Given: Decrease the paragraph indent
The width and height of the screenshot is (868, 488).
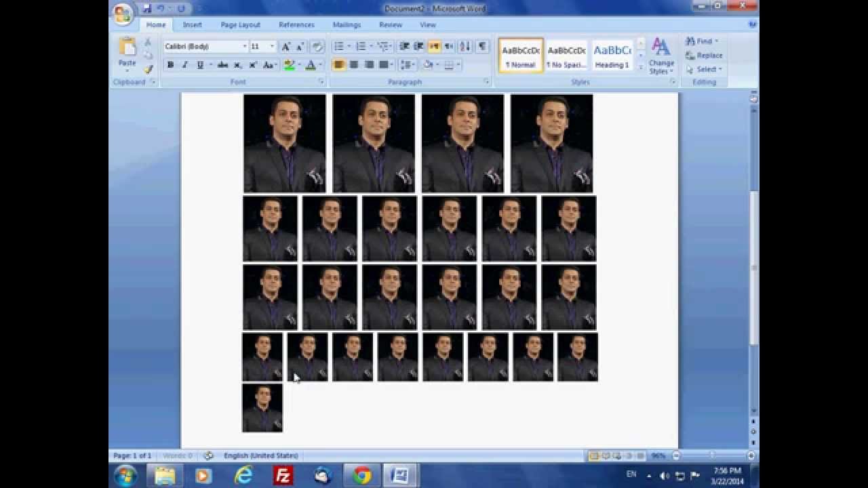Looking at the screenshot, I should tap(404, 46).
